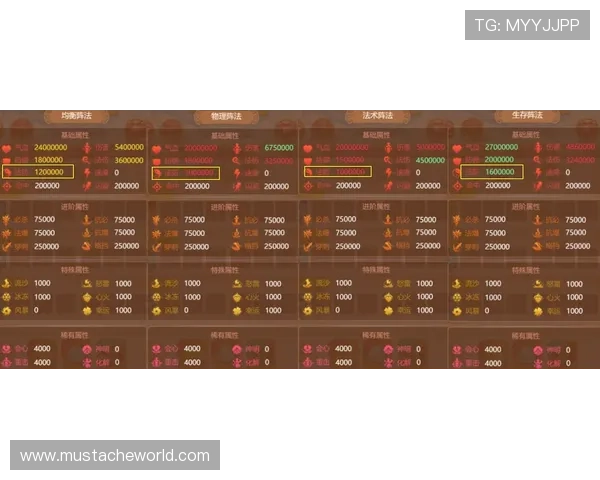Click the 流沙 icon in 物理阵法 special attributes

coord(158,284)
